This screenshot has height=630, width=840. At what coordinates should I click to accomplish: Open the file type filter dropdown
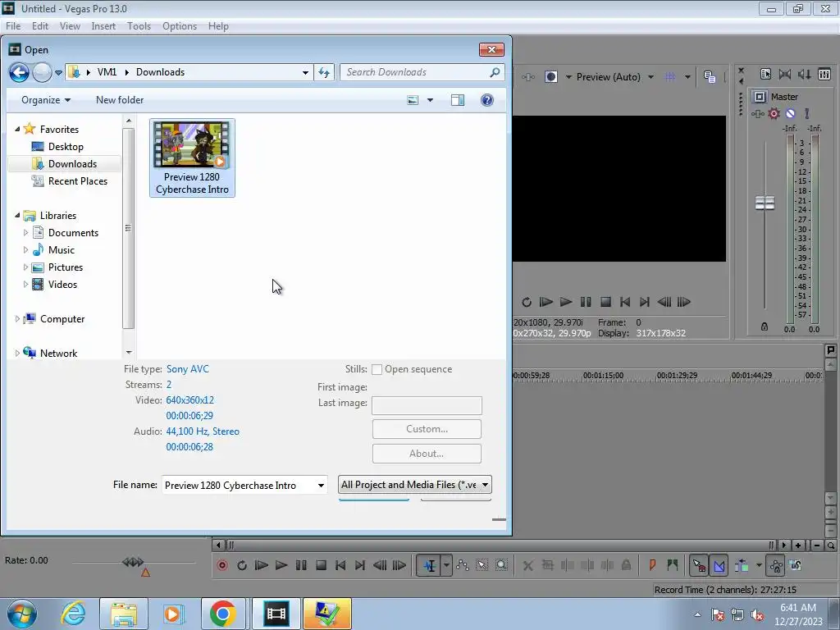pos(414,485)
